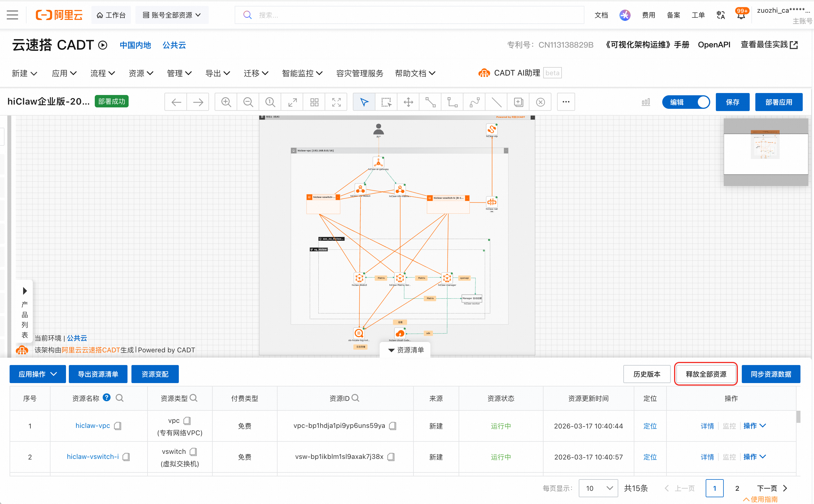Expand 操作 dropdown for hiclaw-vswitch-i row
The width and height of the screenshot is (814, 504).
755,457
